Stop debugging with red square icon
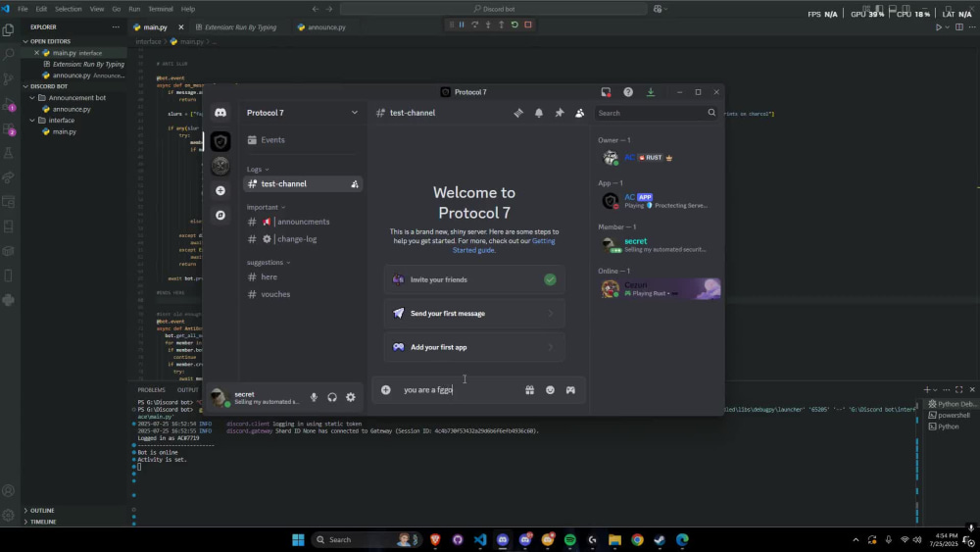This screenshot has height=552, width=980. (528, 25)
